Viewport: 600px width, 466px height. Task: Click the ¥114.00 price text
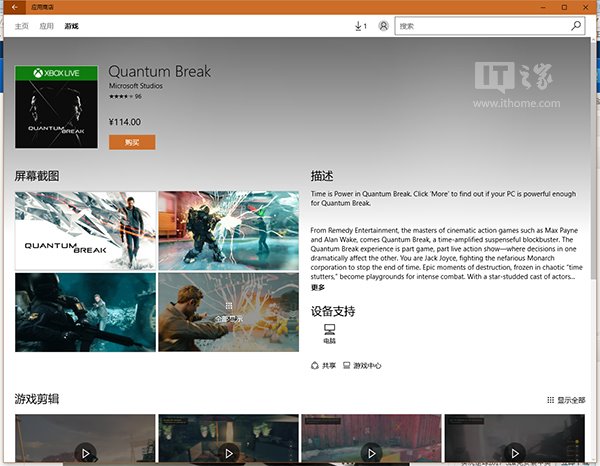[125, 122]
